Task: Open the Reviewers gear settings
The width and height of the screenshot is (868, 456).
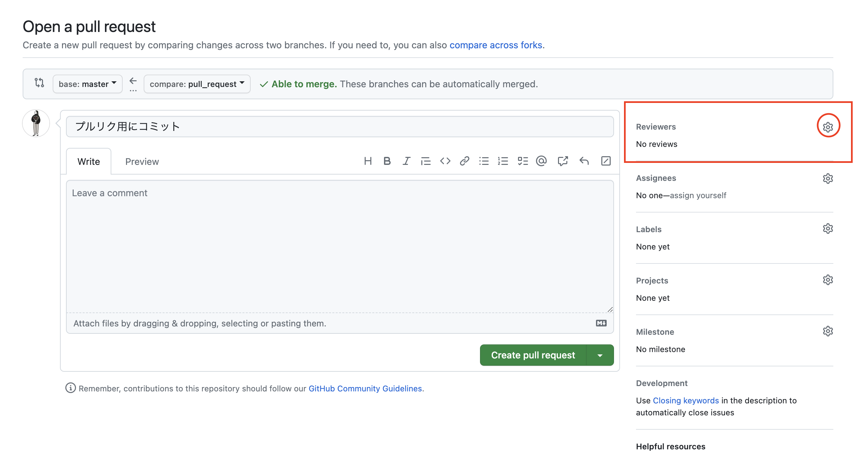Action: coord(828,127)
